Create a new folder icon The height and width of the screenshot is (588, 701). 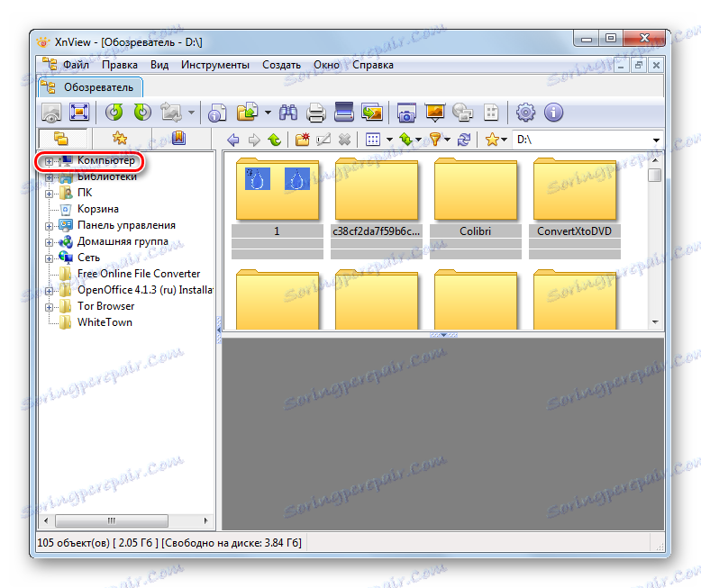pyautogui.click(x=303, y=140)
